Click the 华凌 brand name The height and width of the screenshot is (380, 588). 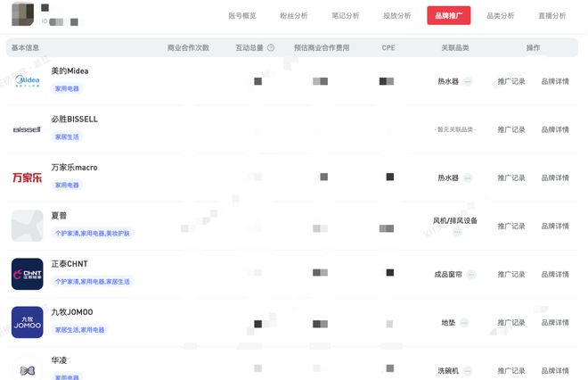coord(59,360)
